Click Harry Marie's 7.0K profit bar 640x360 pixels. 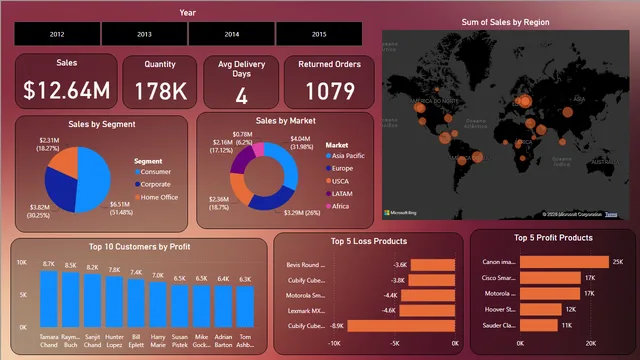[158, 304]
